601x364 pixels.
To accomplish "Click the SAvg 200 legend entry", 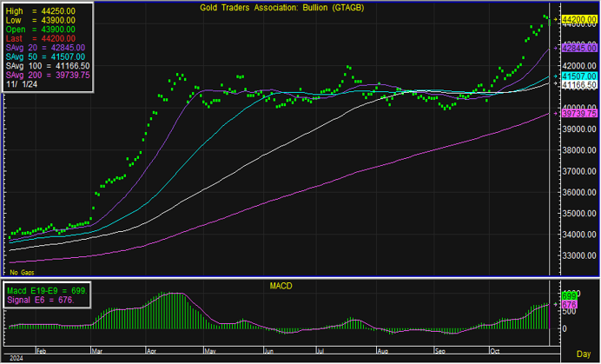I will pos(48,76).
